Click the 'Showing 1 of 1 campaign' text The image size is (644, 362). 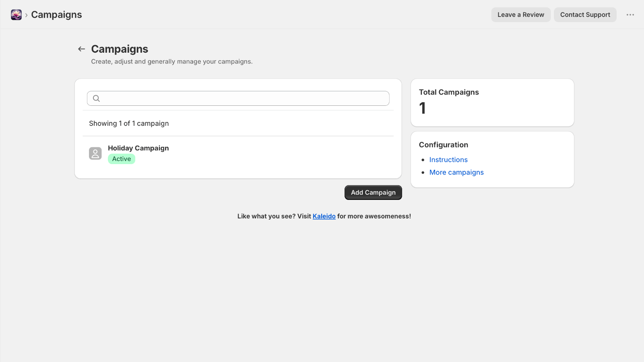coord(129,123)
